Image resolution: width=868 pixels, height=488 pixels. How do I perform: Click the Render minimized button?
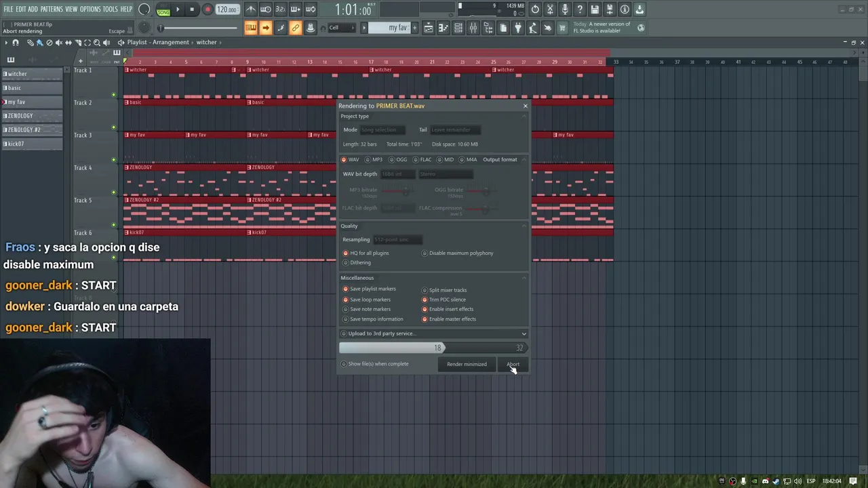tap(467, 364)
